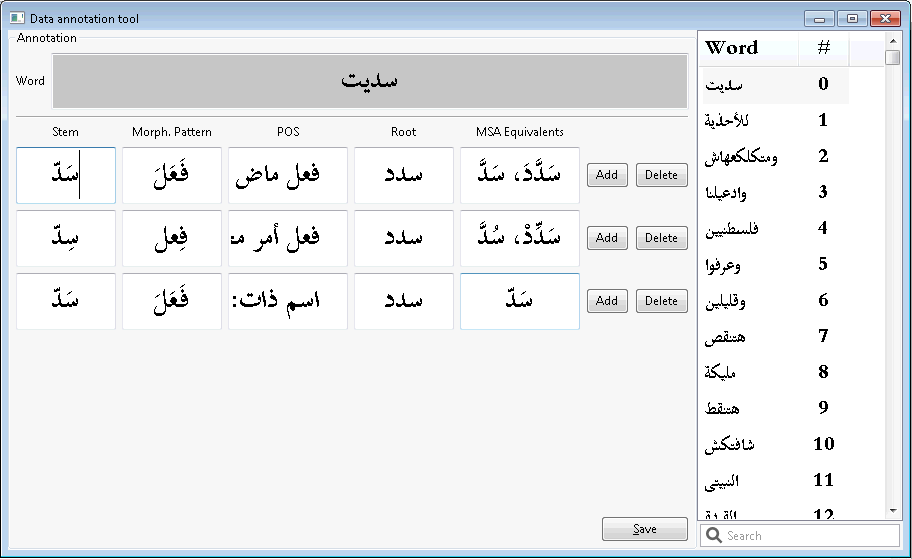Click the Word column header in the list
Screen dimensions: 912x559
(750, 48)
